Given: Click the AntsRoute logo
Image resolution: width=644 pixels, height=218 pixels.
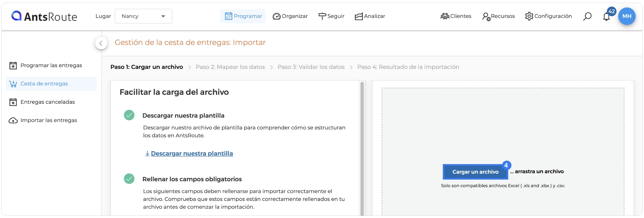Looking at the screenshot, I should (x=44, y=16).
